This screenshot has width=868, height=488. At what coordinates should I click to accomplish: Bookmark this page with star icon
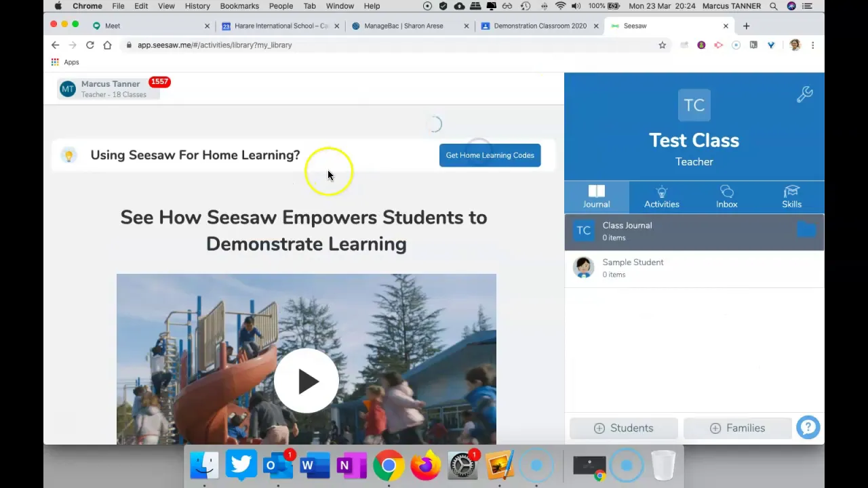coord(662,45)
